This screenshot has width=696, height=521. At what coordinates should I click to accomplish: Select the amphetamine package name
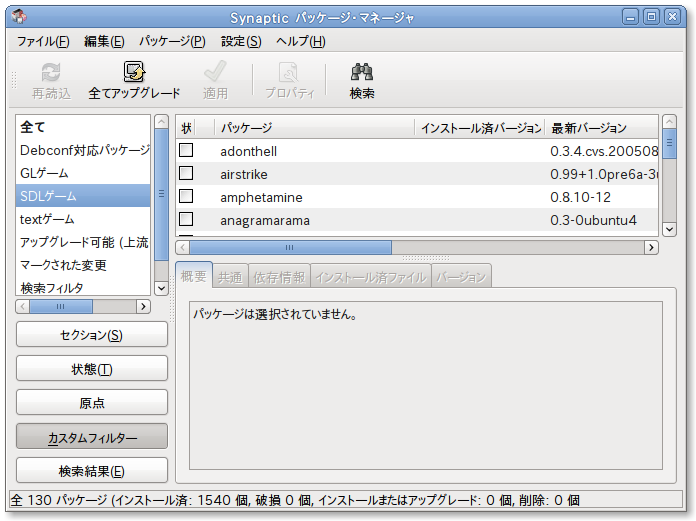(261, 197)
